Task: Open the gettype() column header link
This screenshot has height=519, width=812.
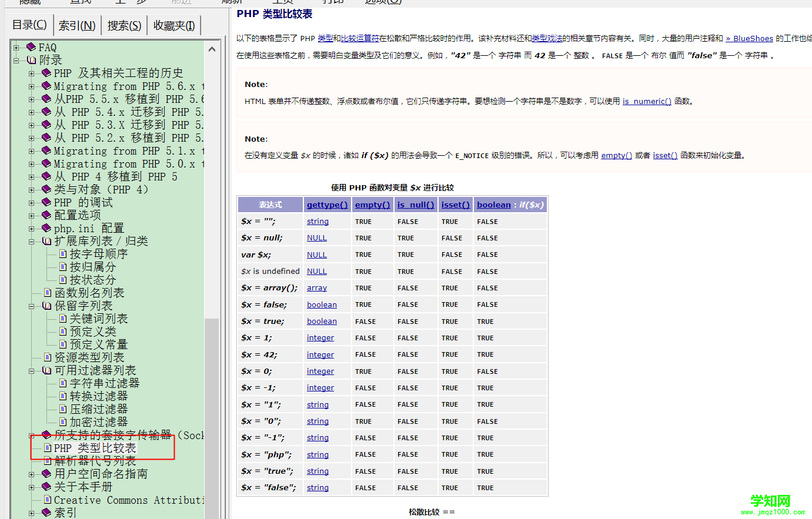Action: [x=328, y=205]
